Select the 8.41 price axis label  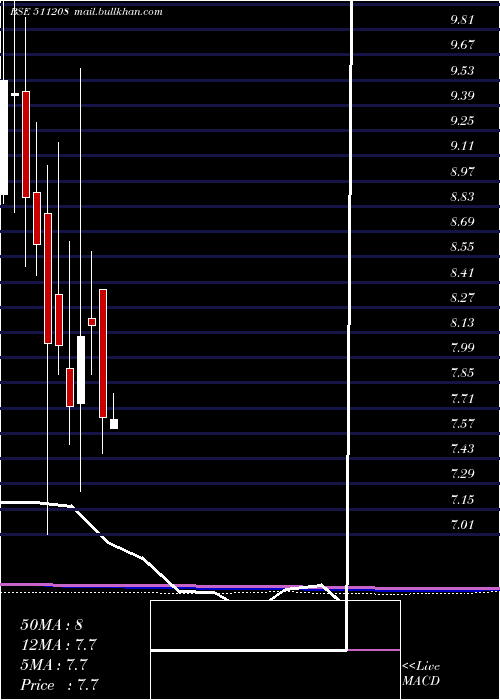click(x=462, y=272)
